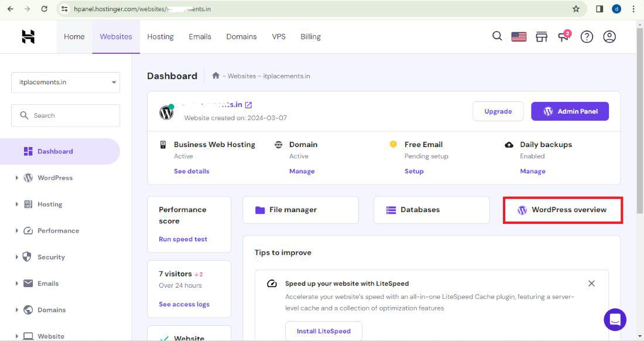
Task: Open external website link icon
Action: (248, 105)
